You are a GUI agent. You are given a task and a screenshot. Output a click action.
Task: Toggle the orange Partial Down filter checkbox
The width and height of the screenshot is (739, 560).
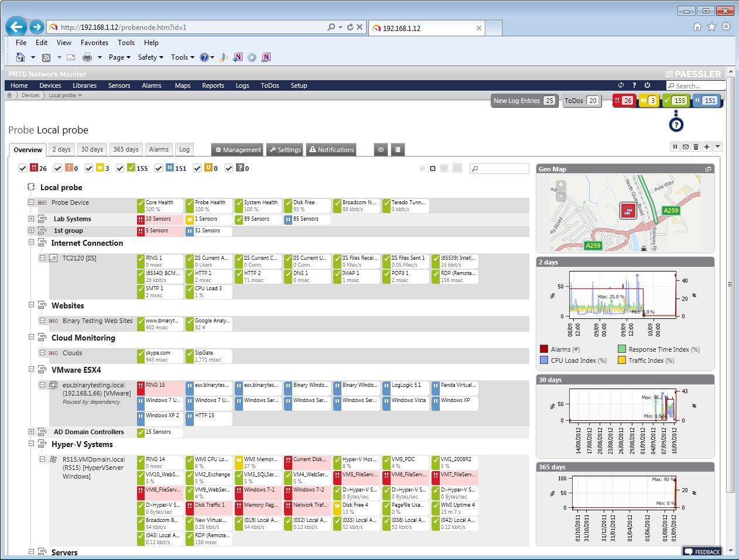[58, 169]
